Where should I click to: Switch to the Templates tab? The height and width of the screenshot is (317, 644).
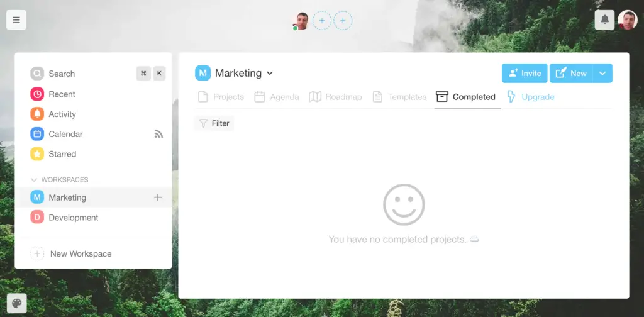point(399,97)
